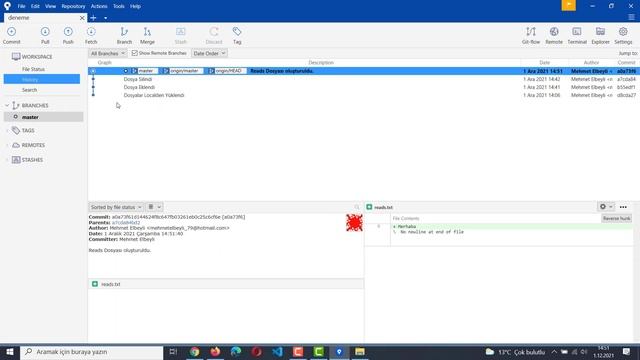Click the hamburger menu icon top right
Viewport: 640px width, 360px height.
(x=631, y=17)
